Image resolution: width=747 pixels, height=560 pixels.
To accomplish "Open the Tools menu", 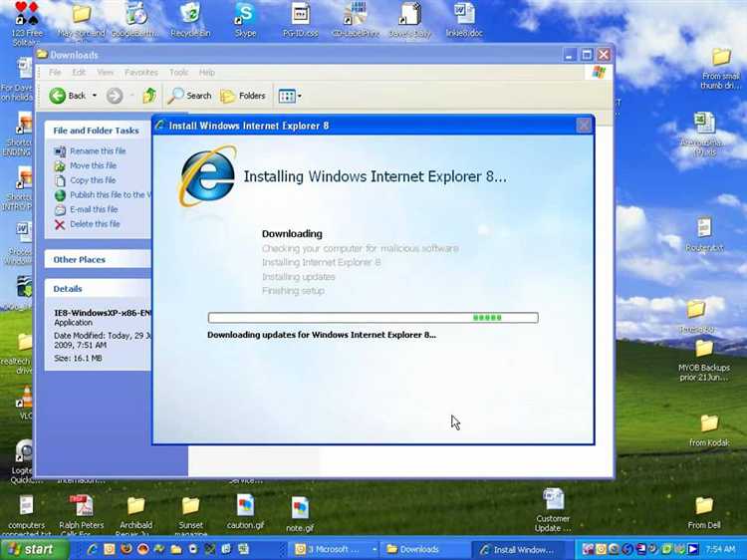I will pos(178,73).
